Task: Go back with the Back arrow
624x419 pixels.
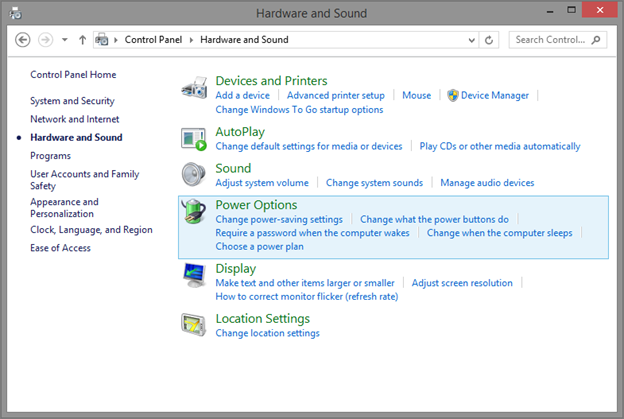Action: 23,40
